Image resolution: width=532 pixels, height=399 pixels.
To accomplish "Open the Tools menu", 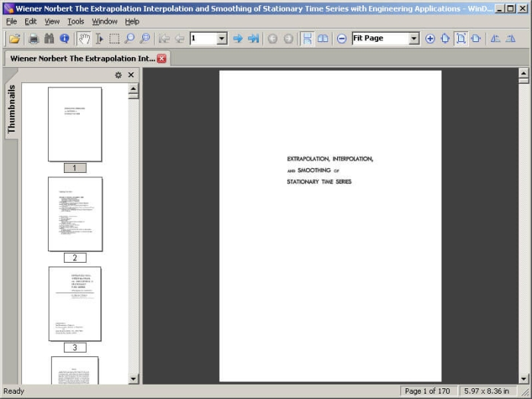I will (75, 21).
